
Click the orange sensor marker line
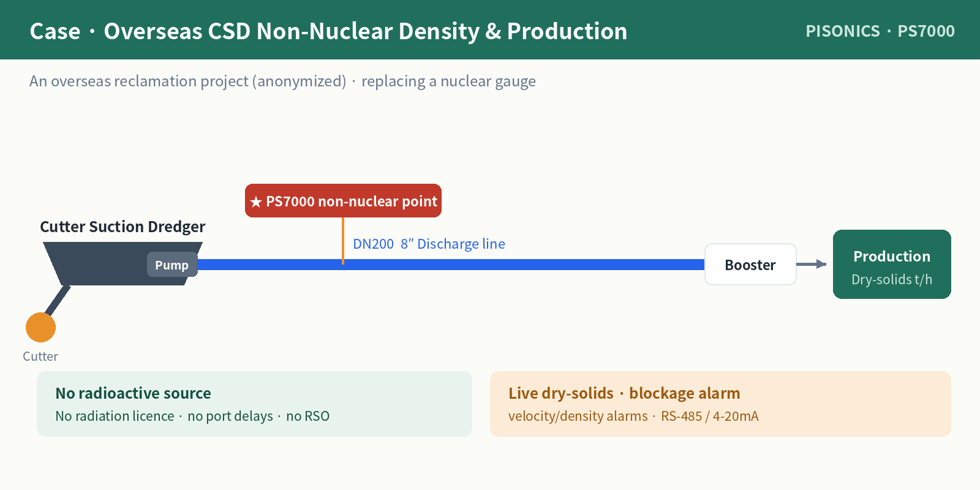343,241
